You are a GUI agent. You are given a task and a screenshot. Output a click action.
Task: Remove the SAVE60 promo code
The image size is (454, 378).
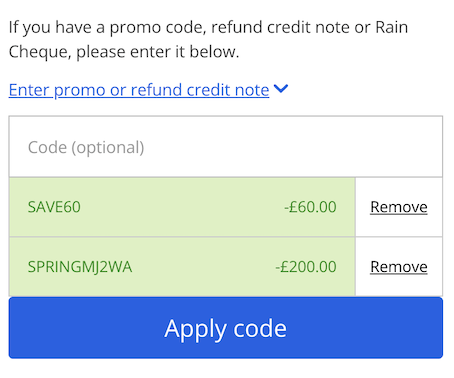pyautogui.click(x=399, y=207)
